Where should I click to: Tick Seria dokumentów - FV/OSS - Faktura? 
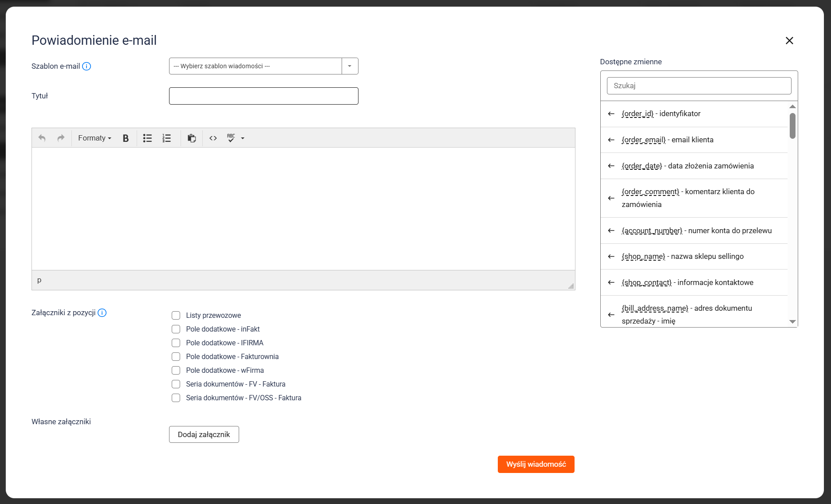(x=176, y=398)
